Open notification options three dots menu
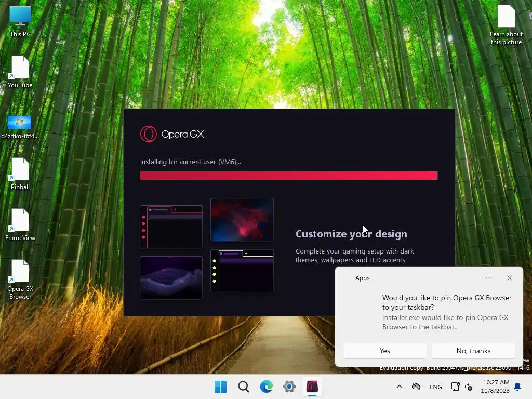 pyautogui.click(x=489, y=278)
